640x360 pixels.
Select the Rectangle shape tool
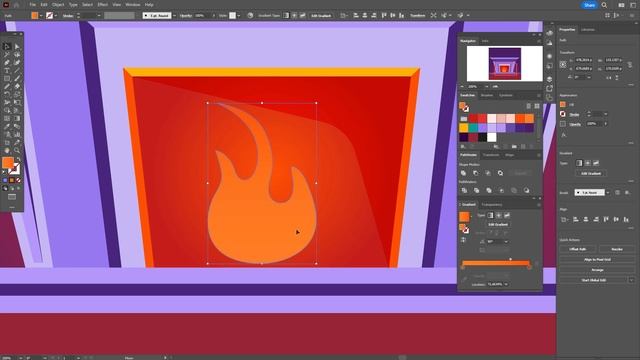click(x=7, y=78)
